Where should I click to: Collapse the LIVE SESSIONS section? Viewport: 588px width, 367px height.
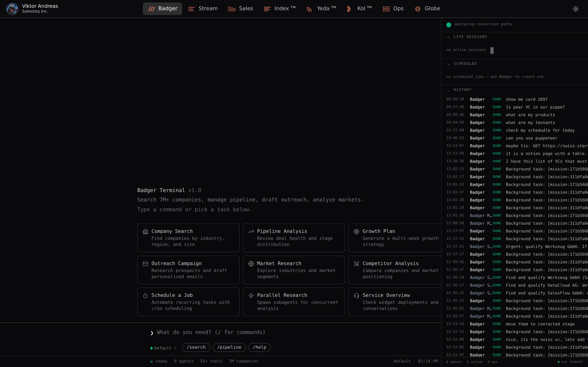448,37
